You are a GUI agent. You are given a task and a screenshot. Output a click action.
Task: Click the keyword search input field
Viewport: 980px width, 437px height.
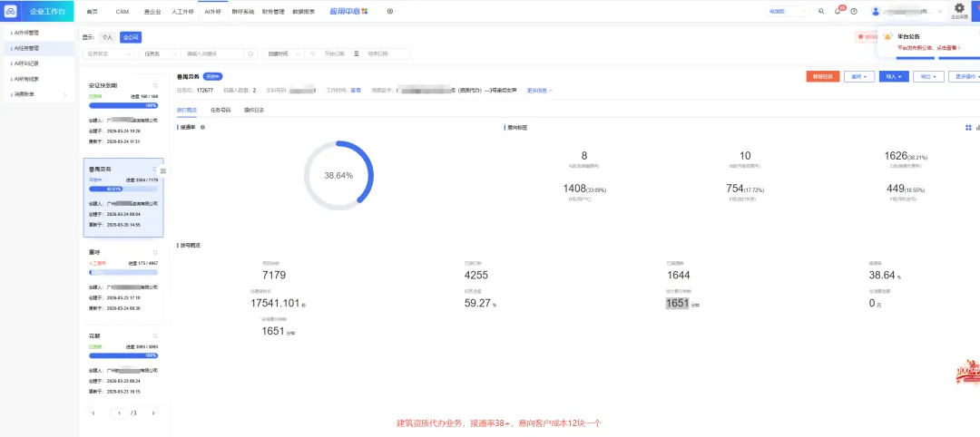[x=212, y=53]
